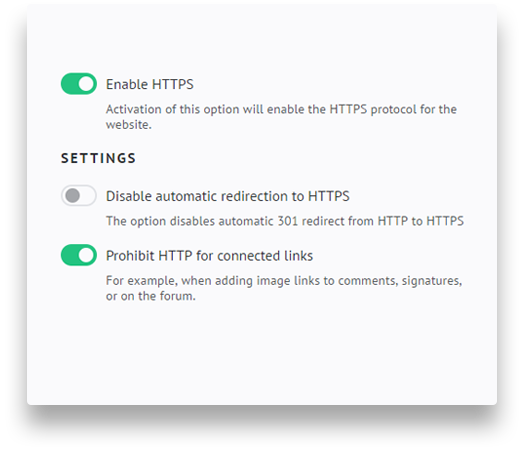
Task: Click the word HTTPS in redirection label
Action: click(x=329, y=196)
